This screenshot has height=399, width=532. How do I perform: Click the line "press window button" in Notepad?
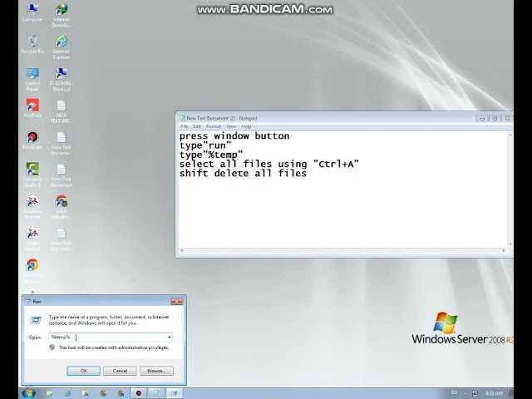[234, 136]
